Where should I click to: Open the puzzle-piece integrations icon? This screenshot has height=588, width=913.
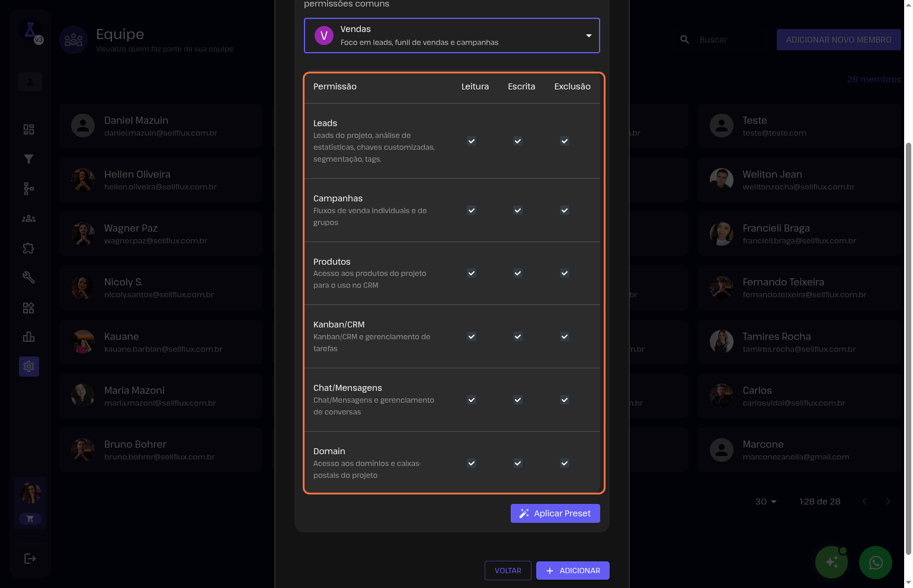click(x=28, y=248)
